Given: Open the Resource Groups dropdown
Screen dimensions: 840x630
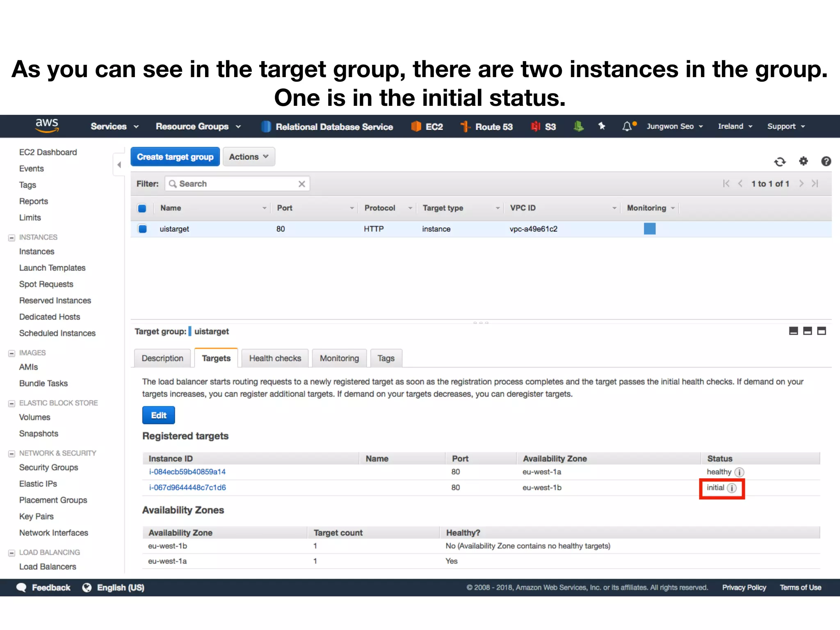Looking at the screenshot, I should [199, 126].
